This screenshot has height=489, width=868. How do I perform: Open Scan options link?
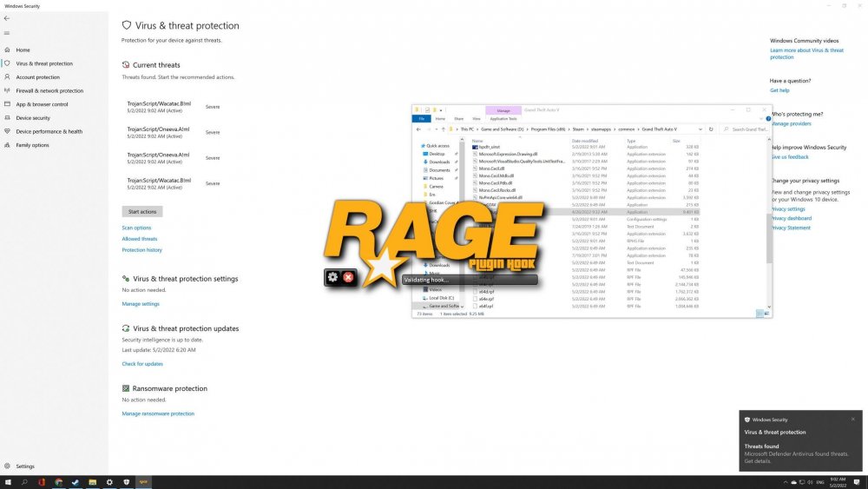click(x=136, y=228)
